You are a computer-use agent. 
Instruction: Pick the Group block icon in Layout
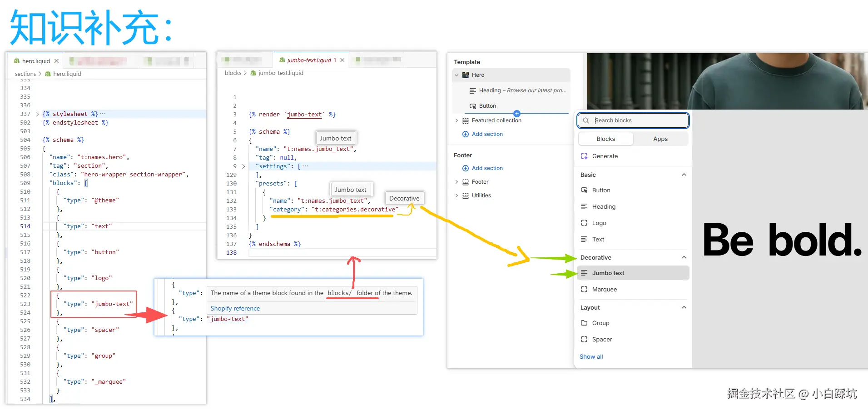(584, 323)
